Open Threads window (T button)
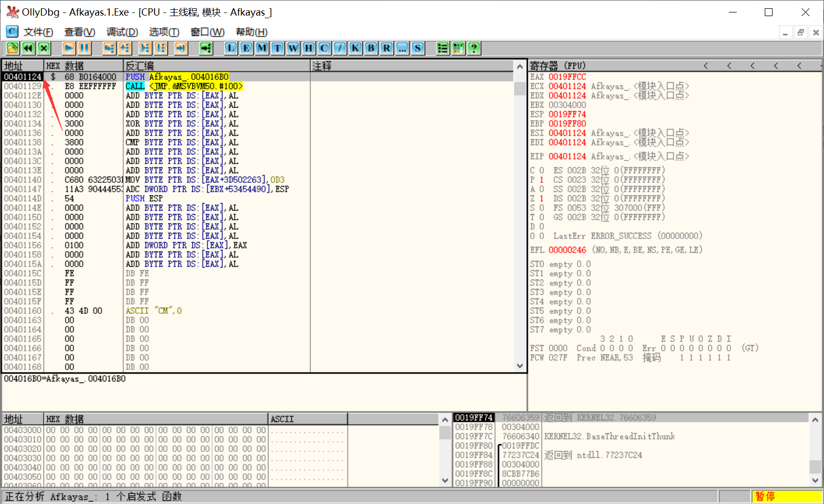The width and height of the screenshot is (824, 504). [277, 48]
